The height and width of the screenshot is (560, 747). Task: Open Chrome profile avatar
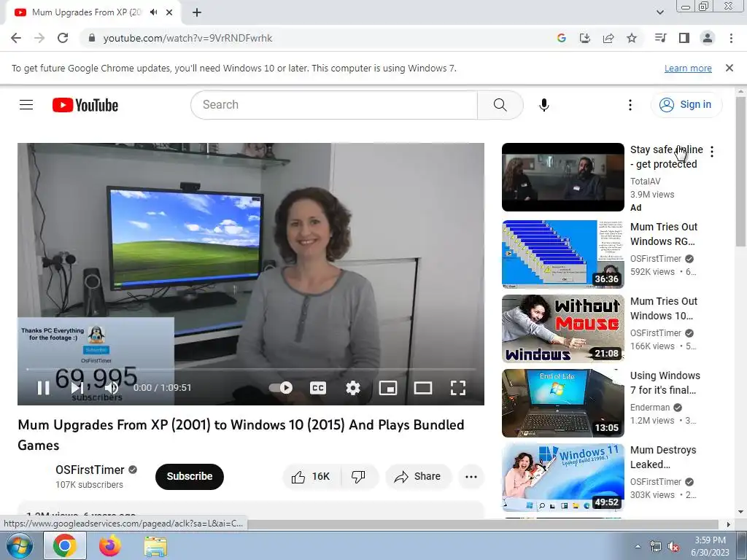tap(708, 38)
